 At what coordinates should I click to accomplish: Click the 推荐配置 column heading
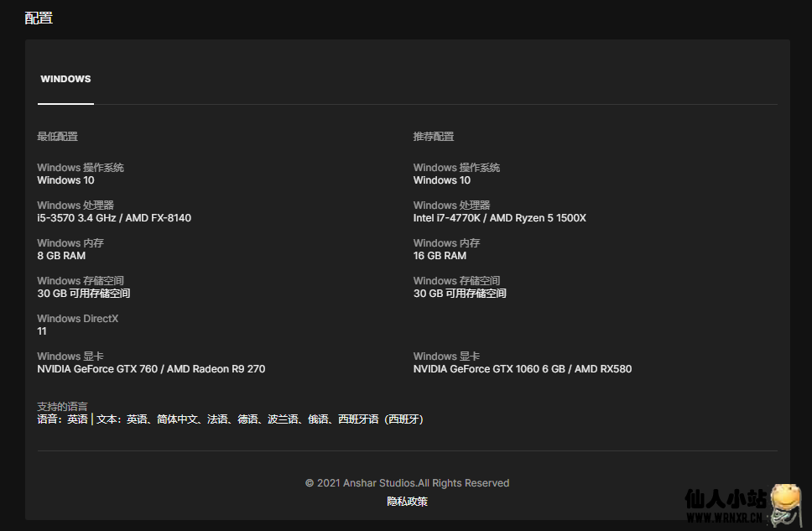(434, 136)
